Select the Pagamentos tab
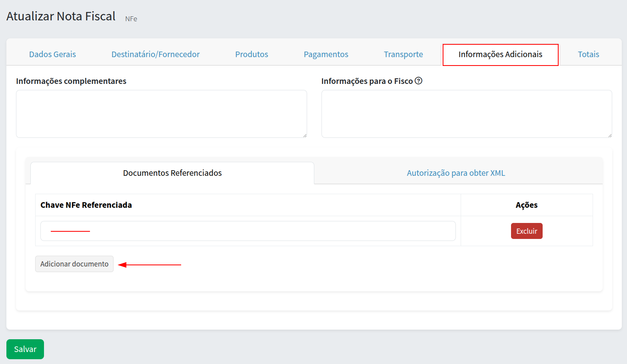Screen dimensions: 627x364 (326, 54)
